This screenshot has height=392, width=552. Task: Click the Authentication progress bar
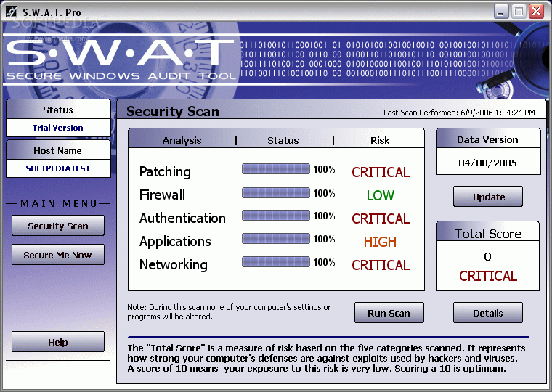tap(276, 216)
